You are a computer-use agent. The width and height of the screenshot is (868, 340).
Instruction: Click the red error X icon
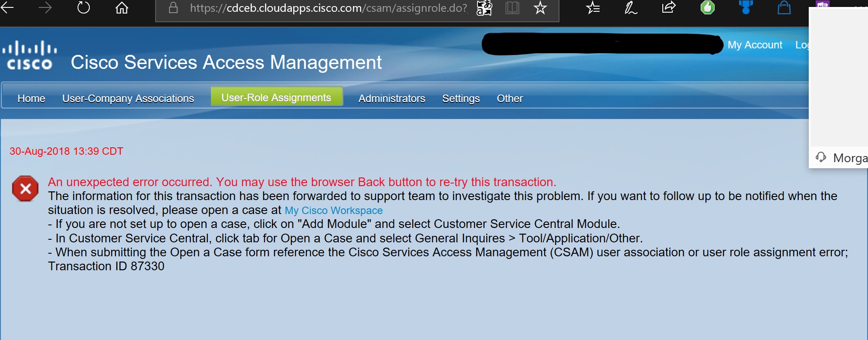pos(25,189)
